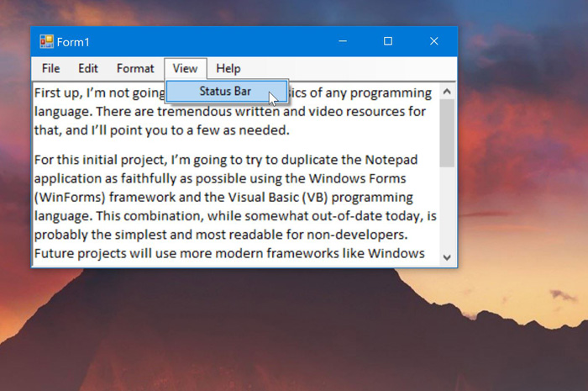The image size is (588, 391).
Task: Select the Status Bar menu item
Action: coord(227,91)
